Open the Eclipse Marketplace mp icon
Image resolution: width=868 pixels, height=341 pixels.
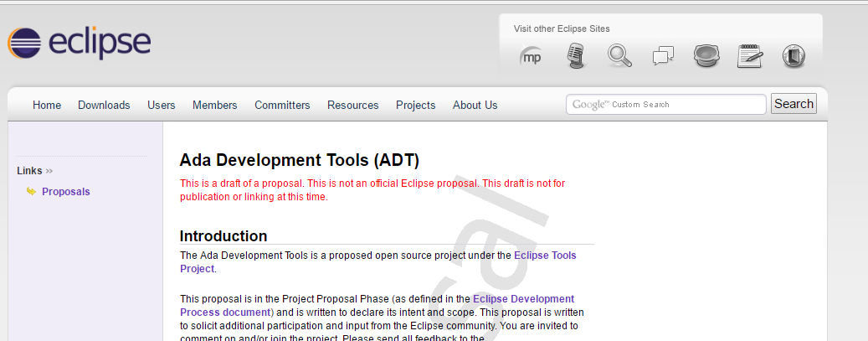pyautogui.click(x=531, y=56)
